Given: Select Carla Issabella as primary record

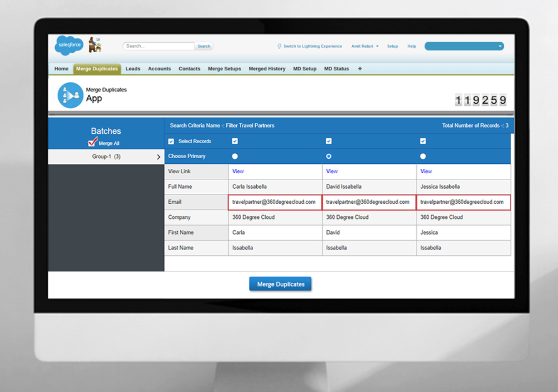Looking at the screenshot, I should click(x=235, y=156).
